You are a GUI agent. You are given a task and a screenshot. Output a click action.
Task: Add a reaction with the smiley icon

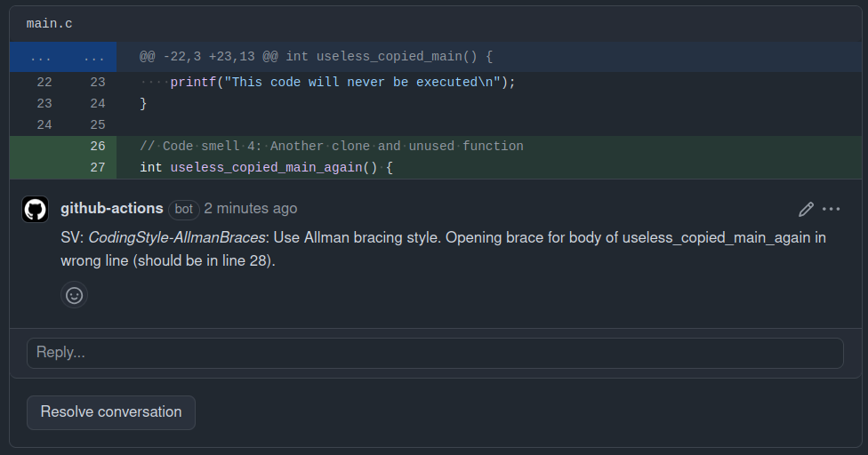pos(74,295)
